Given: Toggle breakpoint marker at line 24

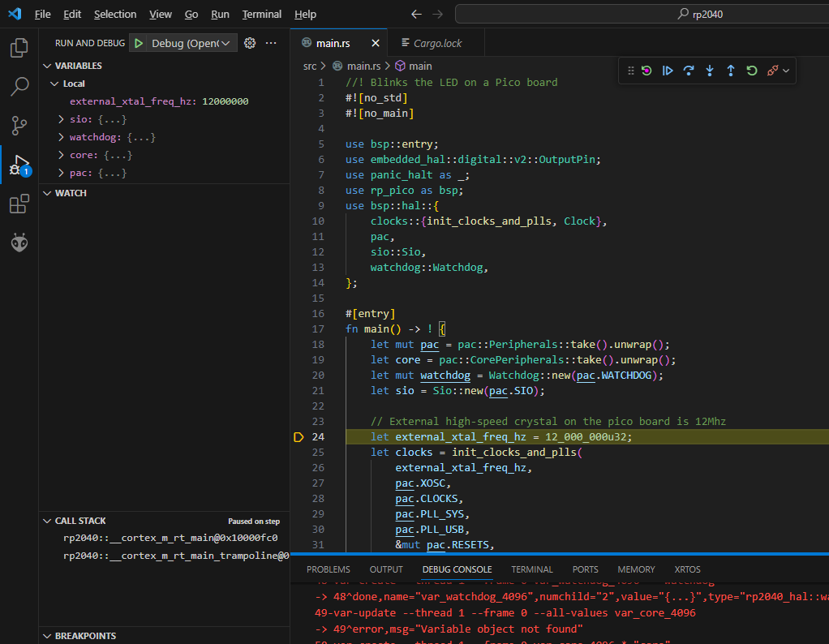Looking at the screenshot, I should [299, 437].
